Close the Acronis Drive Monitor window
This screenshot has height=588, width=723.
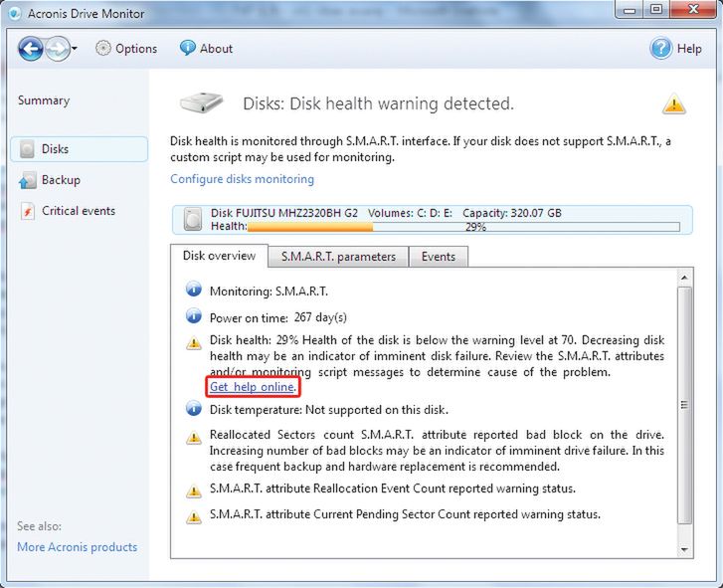[693, 10]
